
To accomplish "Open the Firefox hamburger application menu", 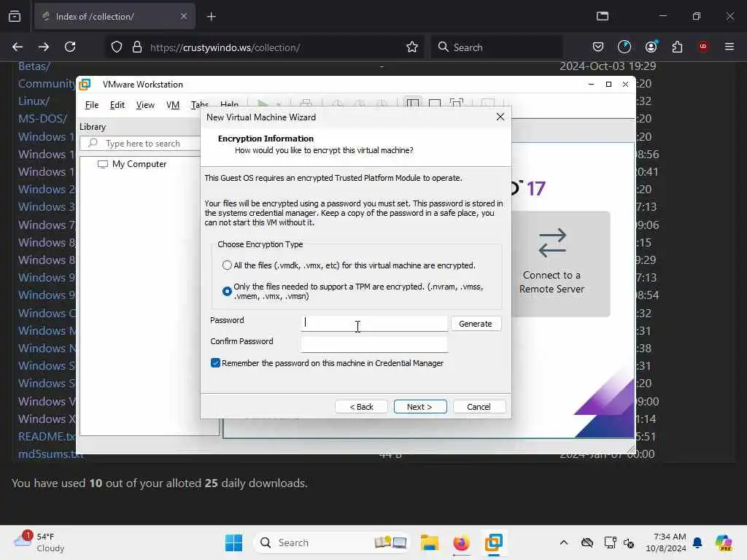I will point(729,47).
